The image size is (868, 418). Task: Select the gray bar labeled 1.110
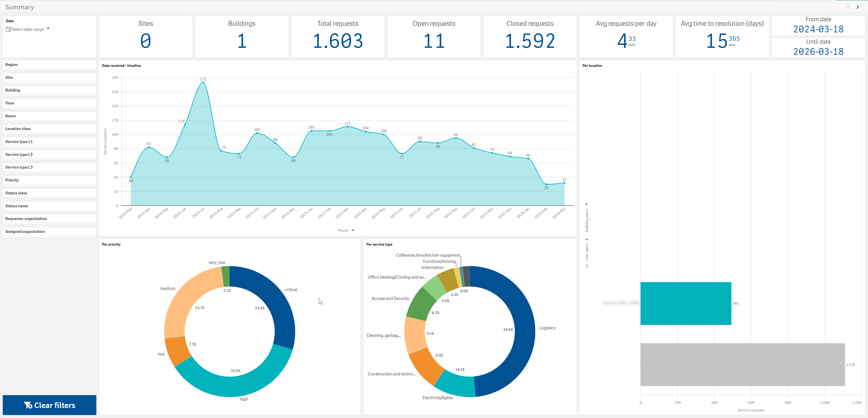pyautogui.click(x=742, y=365)
